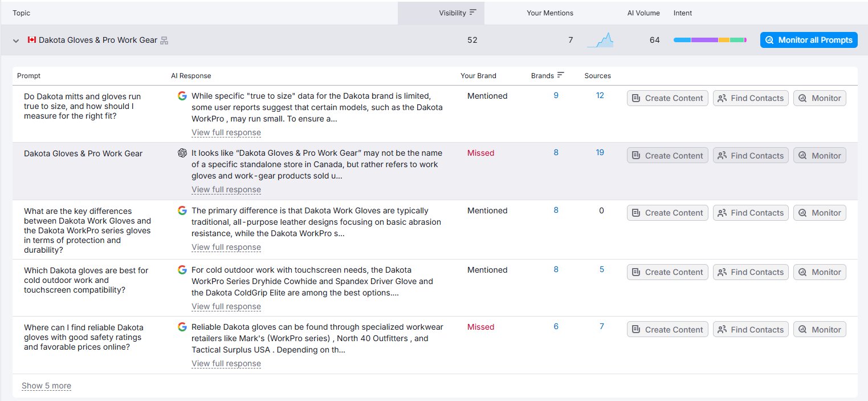Screen dimensions: 868x401
Task: Find Contacts for the true-to-size prompt
Action: [751, 98]
